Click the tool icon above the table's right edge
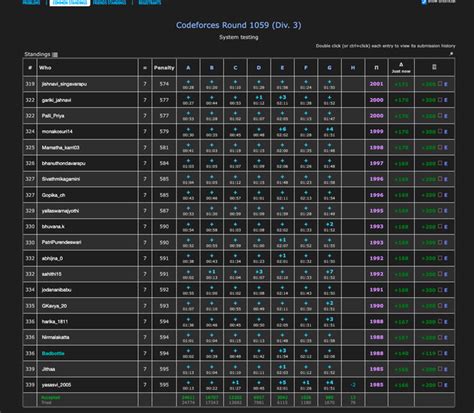474x413 pixels. click(451, 54)
